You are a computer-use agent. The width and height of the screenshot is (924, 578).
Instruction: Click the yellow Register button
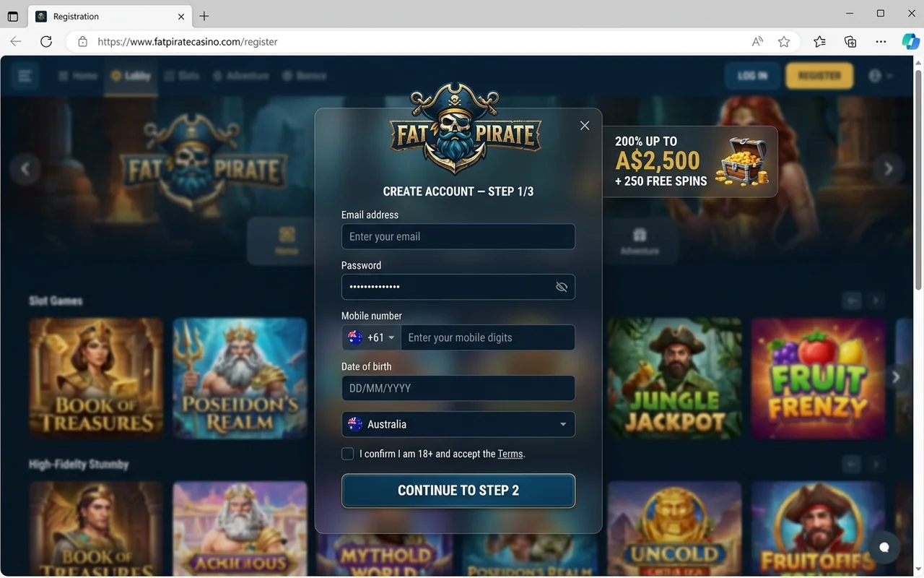pyautogui.click(x=819, y=76)
